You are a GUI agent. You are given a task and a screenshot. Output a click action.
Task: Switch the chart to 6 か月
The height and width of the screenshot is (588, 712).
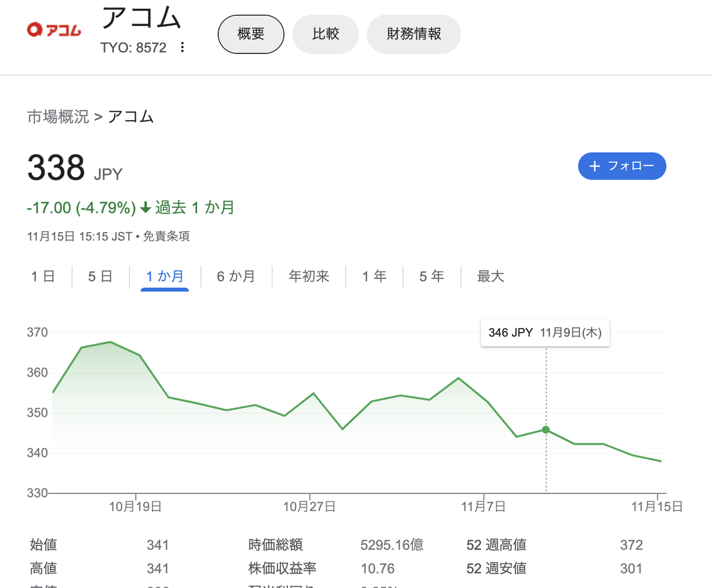coord(236,277)
